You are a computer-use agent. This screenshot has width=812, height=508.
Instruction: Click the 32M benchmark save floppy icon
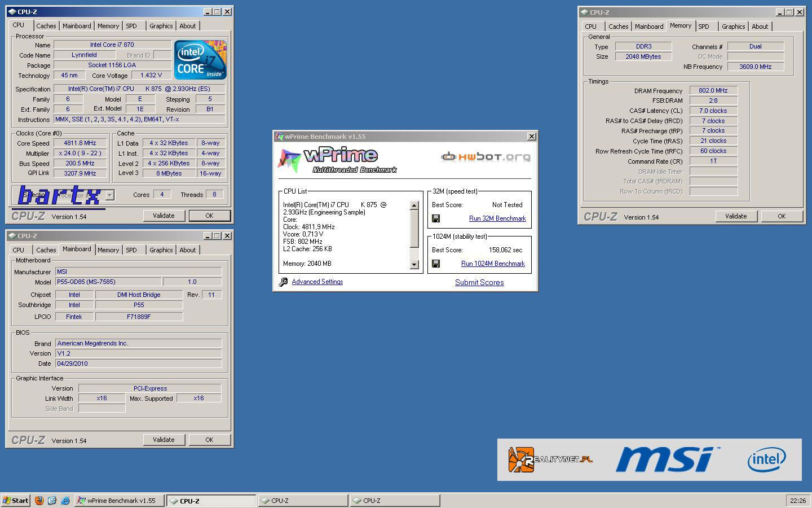click(x=436, y=218)
